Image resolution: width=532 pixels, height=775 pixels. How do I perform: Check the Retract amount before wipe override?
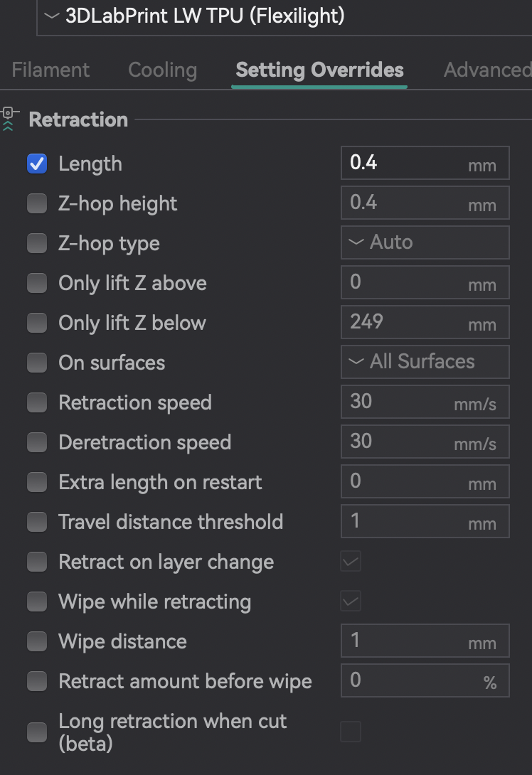37,680
